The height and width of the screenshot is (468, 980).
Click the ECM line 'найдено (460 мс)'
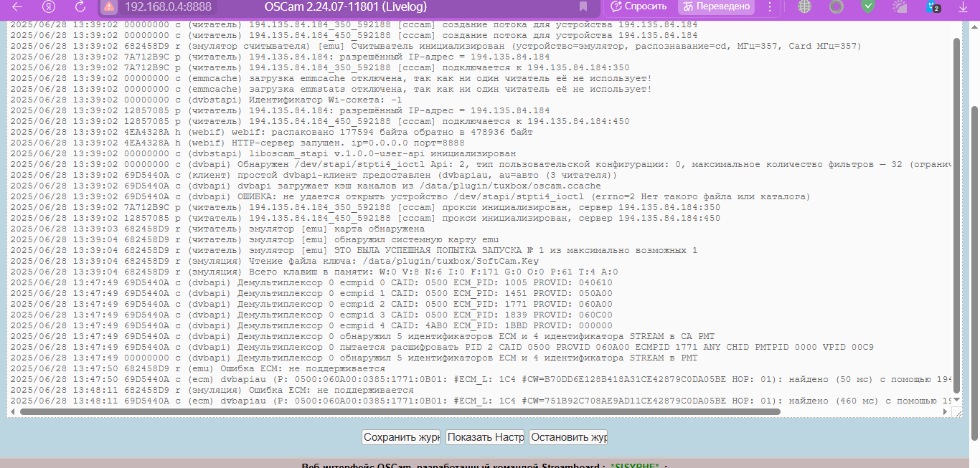[x=481, y=401]
